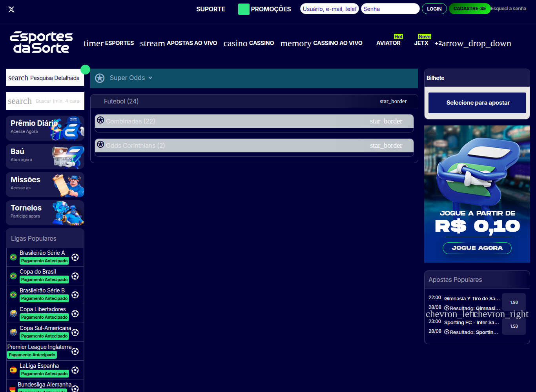536x392 pixels.
Task: Go to the Esportes da Sorte homepage logo
Action: 41,42
